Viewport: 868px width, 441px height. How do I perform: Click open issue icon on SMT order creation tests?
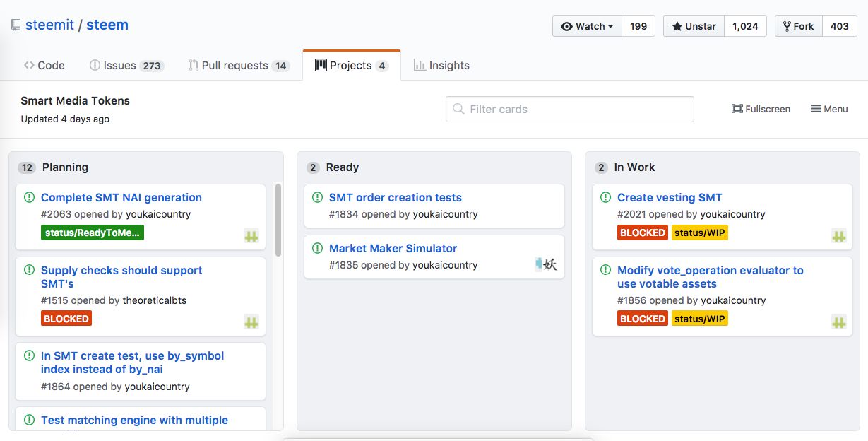pos(318,198)
